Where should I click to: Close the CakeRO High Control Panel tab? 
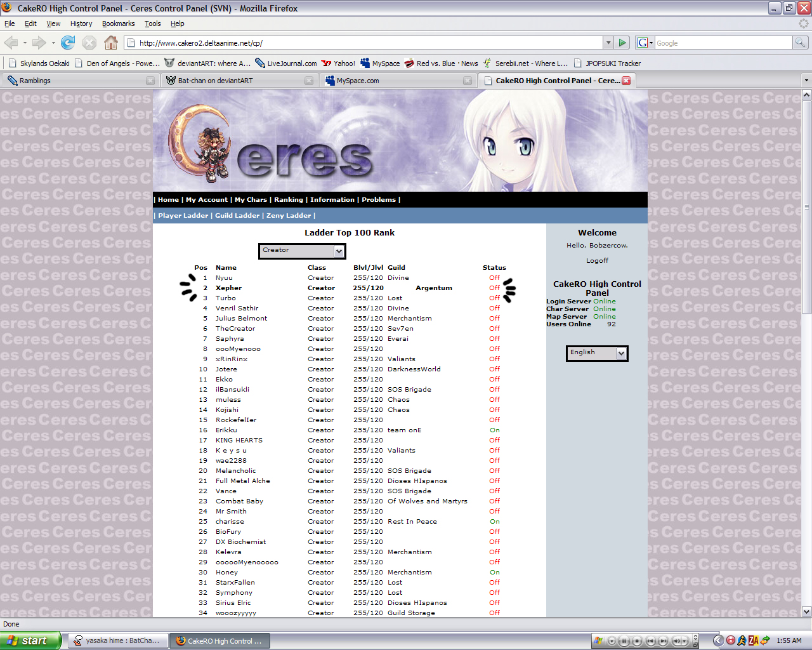tap(626, 81)
